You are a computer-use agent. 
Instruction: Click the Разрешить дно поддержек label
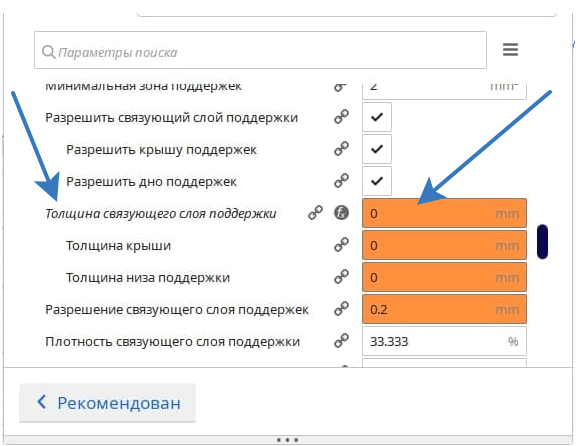tap(151, 182)
